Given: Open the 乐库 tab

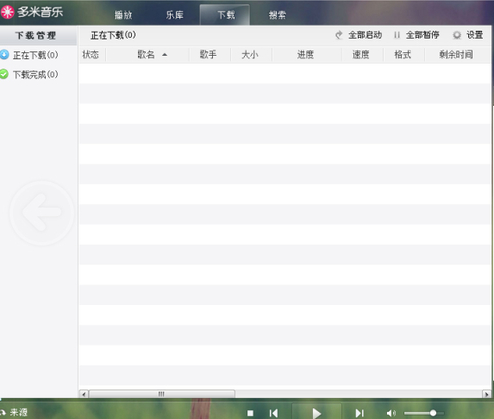Looking at the screenshot, I should pos(175,15).
